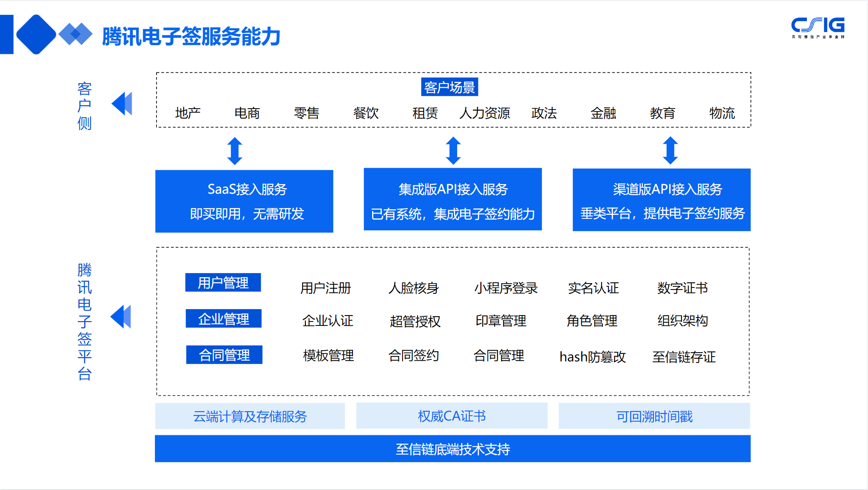Screen dimensions: 868x490
Task: Click the large blue diamond title icon
Action: click(36, 34)
